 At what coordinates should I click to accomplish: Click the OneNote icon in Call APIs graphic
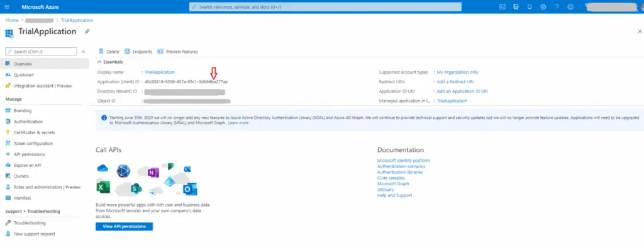click(x=153, y=173)
